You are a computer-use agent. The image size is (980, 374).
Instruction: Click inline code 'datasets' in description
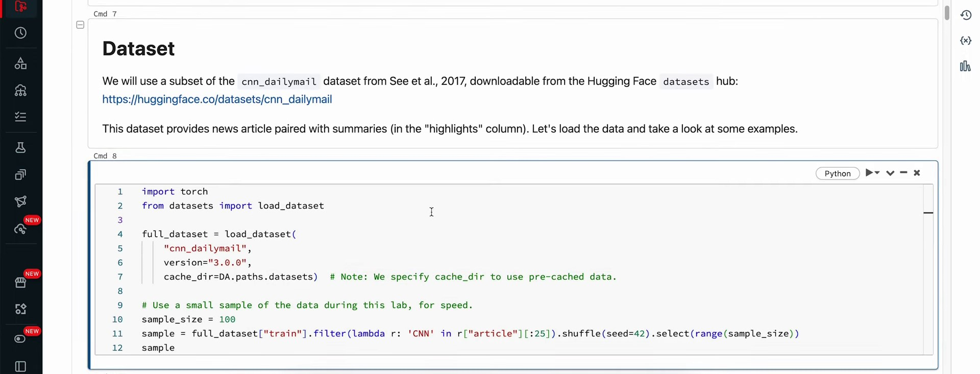click(x=686, y=82)
